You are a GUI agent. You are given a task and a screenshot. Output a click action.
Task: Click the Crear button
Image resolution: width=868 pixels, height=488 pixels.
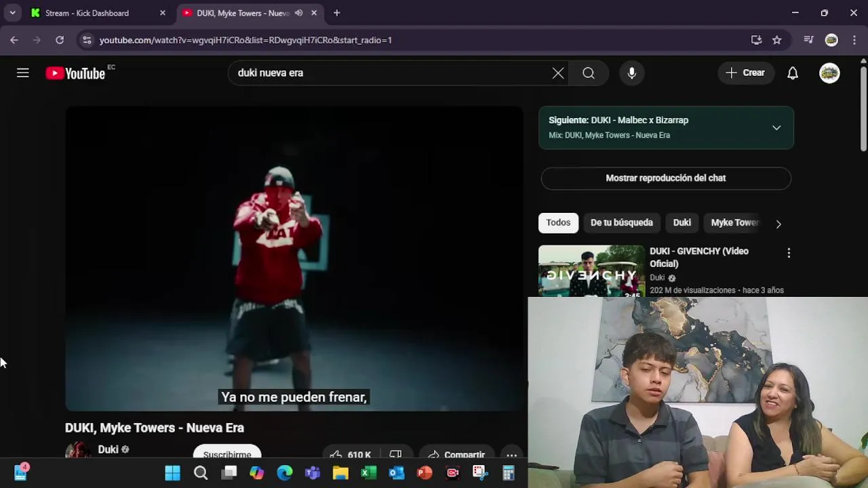click(x=745, y=73)
